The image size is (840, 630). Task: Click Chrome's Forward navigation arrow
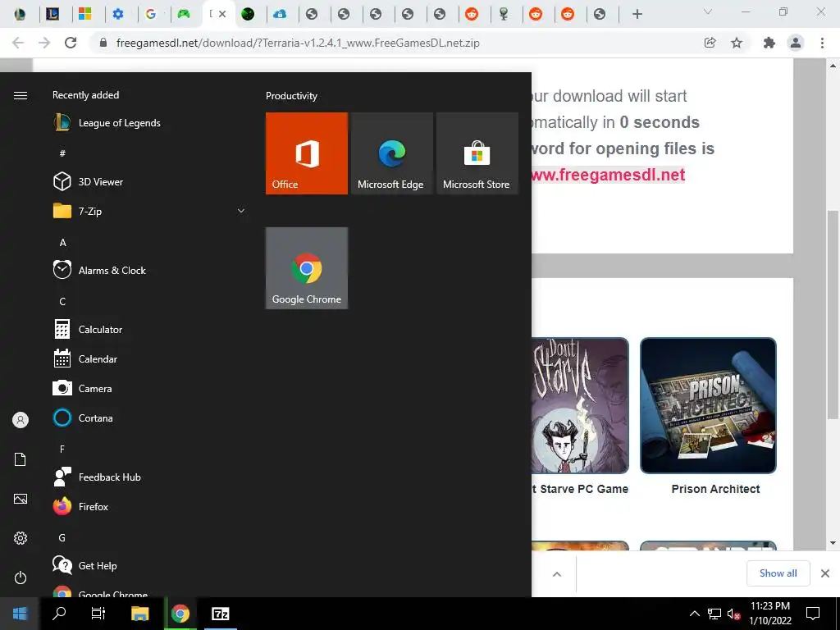(x=44, y=43)
